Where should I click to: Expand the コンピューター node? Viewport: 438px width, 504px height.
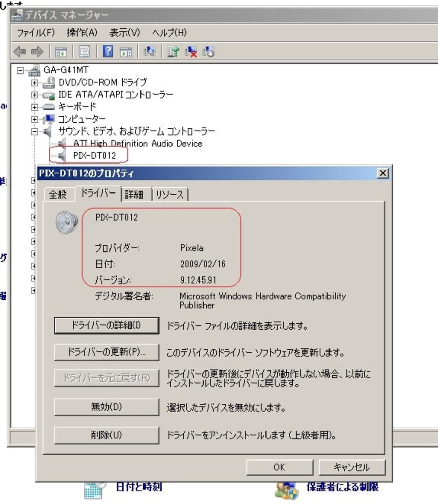pyautogui.click(x=34, y=119)
